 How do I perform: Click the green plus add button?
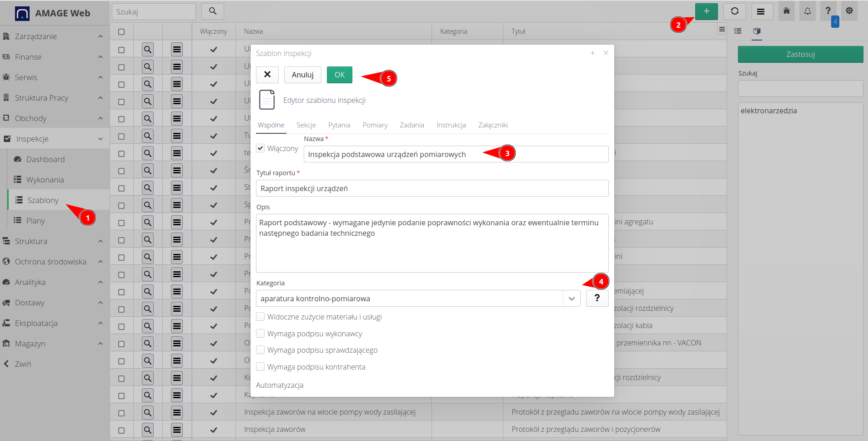click(x=706, y=11)
